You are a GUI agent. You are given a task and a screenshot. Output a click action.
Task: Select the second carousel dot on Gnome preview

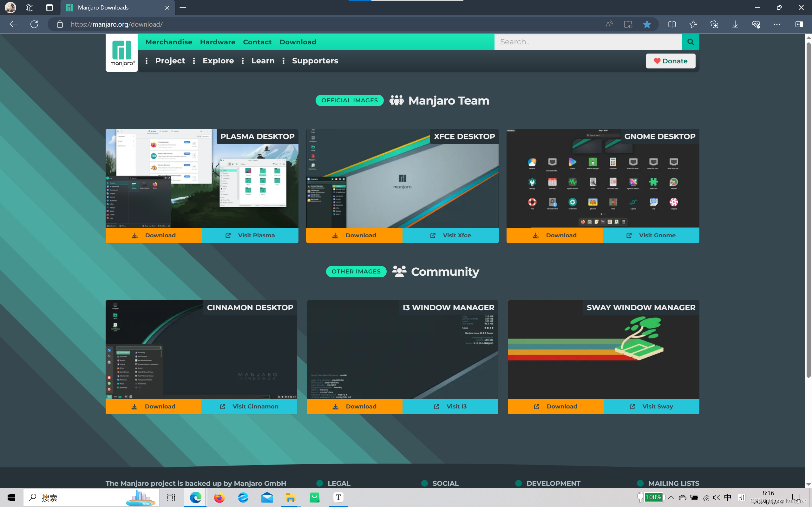604,214
